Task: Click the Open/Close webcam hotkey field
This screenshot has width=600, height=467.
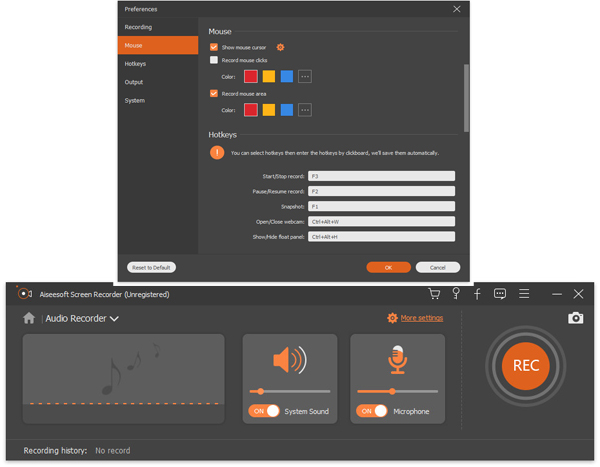Action: (382, 221)
